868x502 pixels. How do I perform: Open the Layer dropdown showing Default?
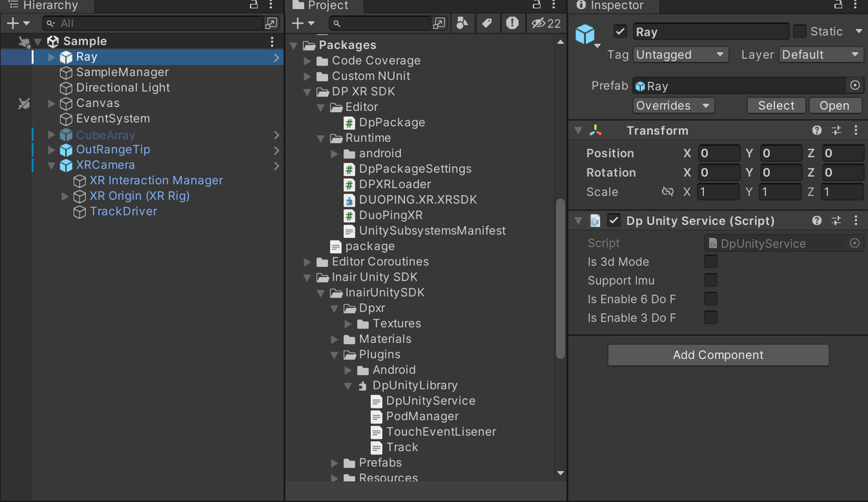click(x=820, y=55)
